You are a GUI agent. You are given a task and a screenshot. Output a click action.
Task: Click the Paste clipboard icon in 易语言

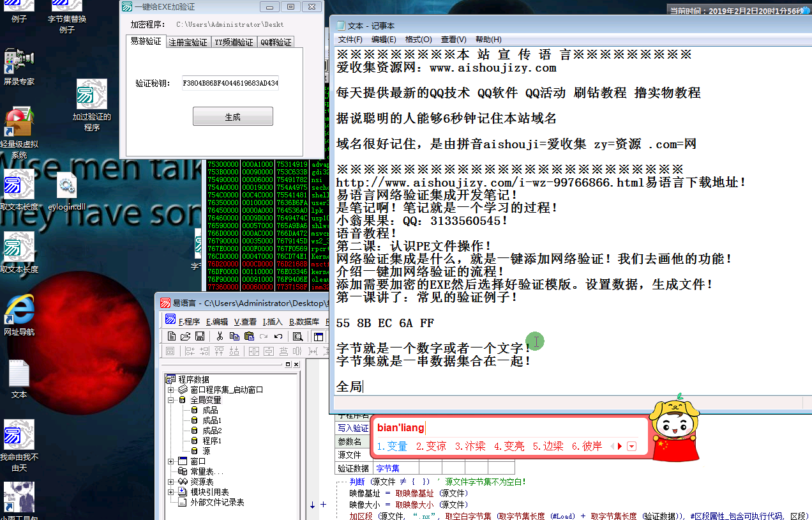[249, 336]
